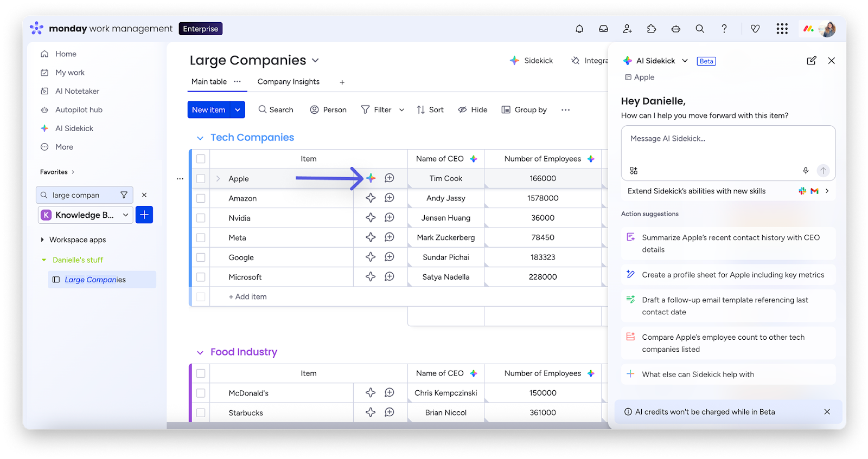This screenshot has height=459, width=868.
Task: Click the Food Industry purple group color bar
Action: [x=190, y=393]
